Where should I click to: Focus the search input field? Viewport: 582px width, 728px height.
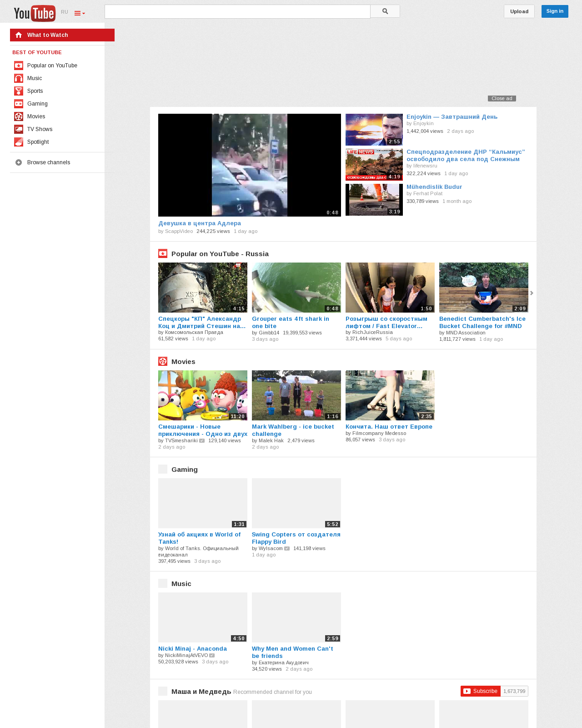[237, 12]
